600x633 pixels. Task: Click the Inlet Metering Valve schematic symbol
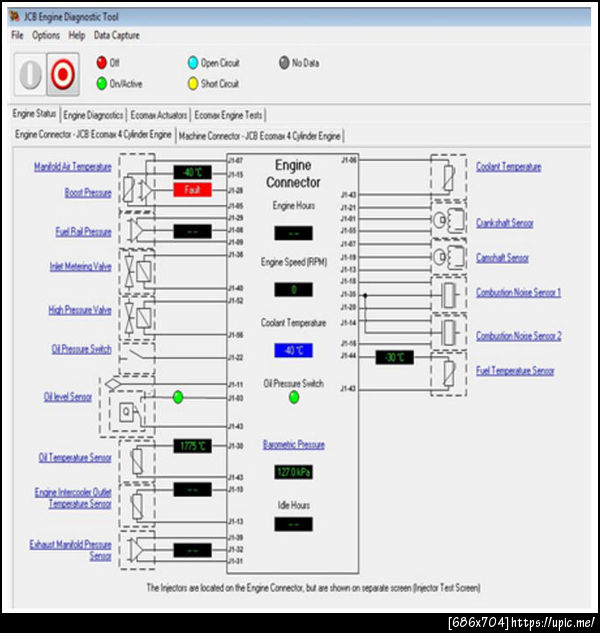(137, 272)
